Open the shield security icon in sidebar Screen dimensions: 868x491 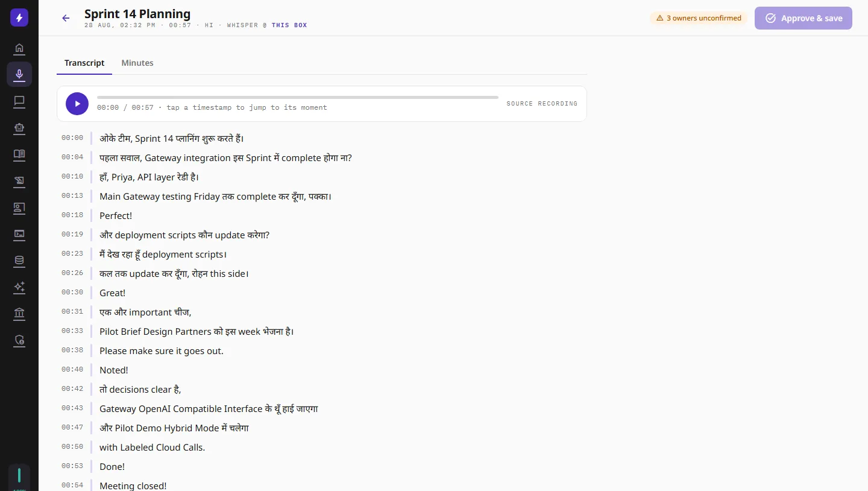pos(19,340)
